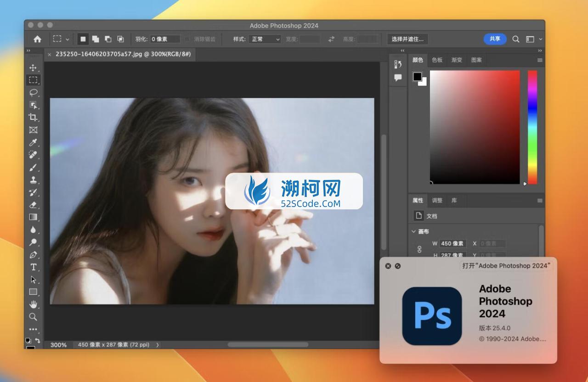Open the History panel icon

tap(398, 65)
